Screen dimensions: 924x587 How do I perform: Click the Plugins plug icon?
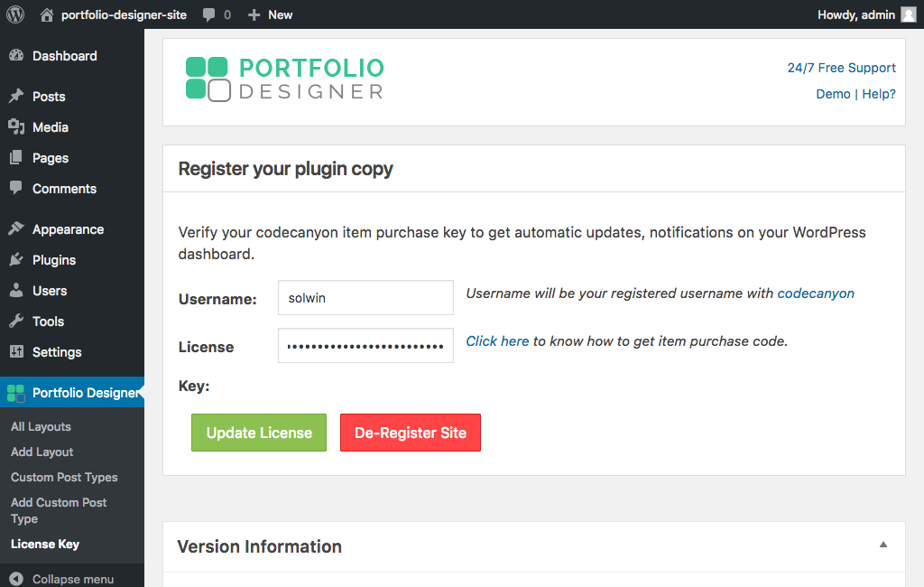click(x=16, y=260)
